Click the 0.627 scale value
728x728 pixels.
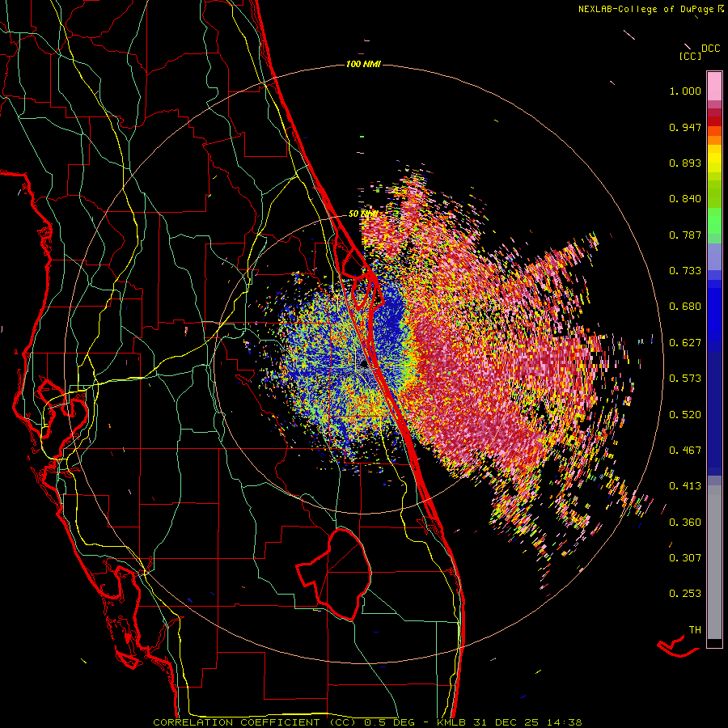685,343
